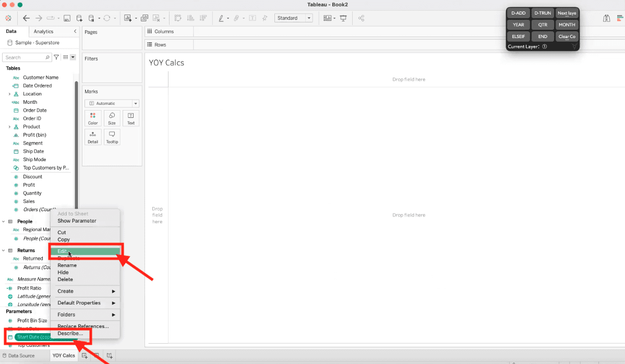Open the Size shelf on the Marks card

pos(112,118)
